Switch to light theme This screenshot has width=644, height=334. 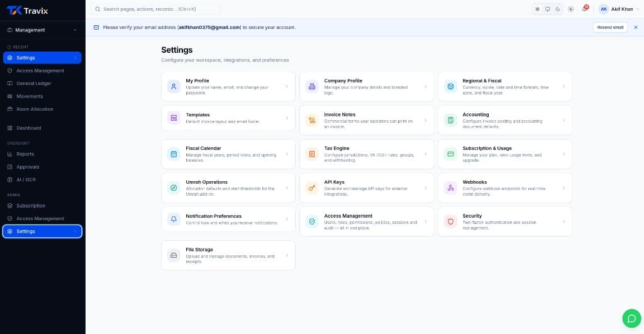[x=537, y=9]
